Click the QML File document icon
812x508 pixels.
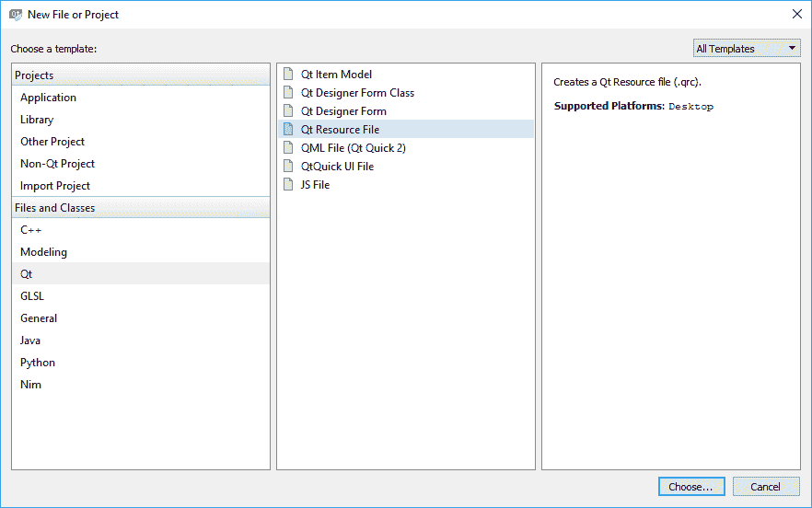(290, 148)
